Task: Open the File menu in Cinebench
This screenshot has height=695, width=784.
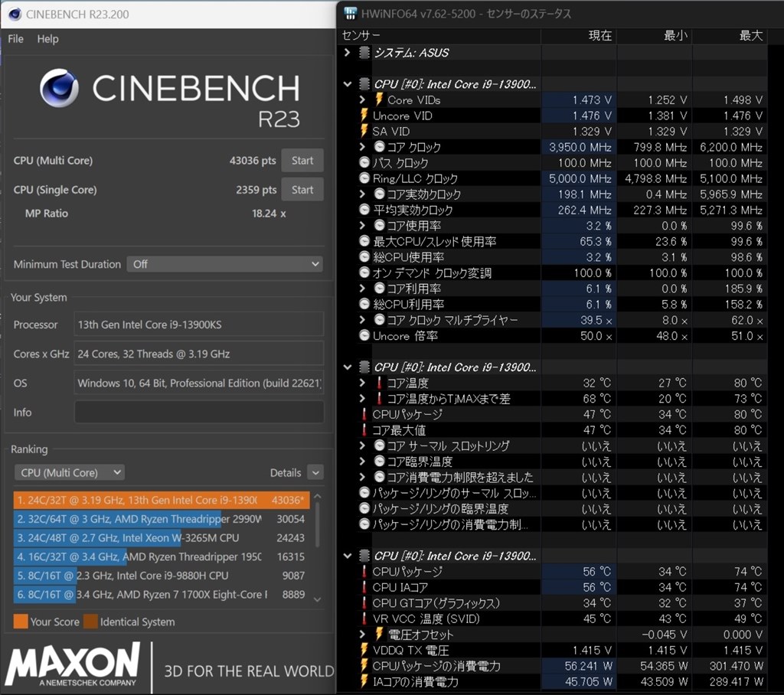Action: pos(15,39)
